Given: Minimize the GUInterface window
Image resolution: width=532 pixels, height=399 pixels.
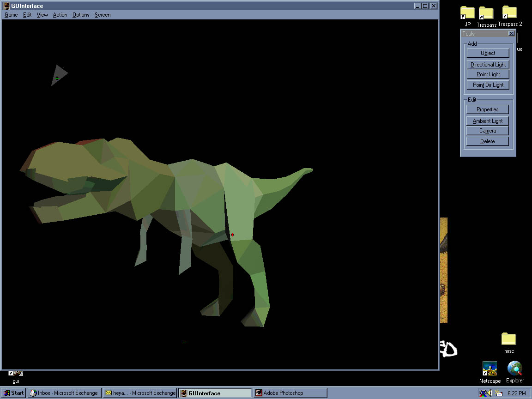Looking at the screenshot, I should tap(418, 6).
